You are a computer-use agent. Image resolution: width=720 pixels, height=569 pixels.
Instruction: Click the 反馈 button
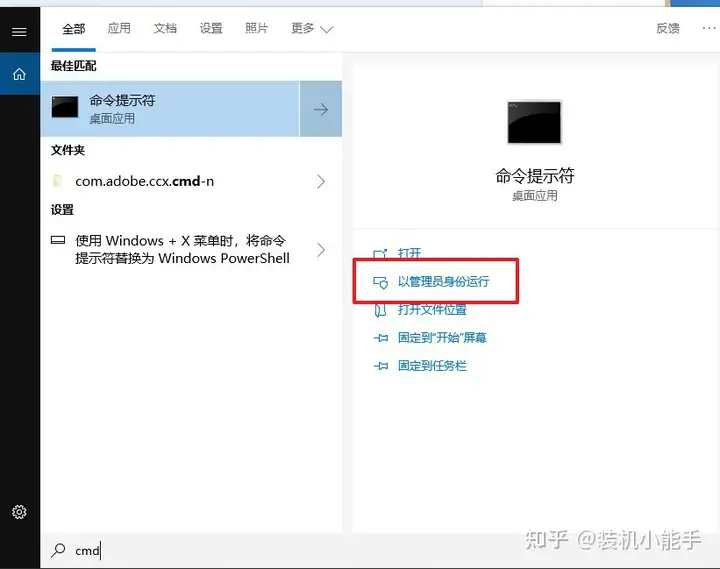point(668,28)
